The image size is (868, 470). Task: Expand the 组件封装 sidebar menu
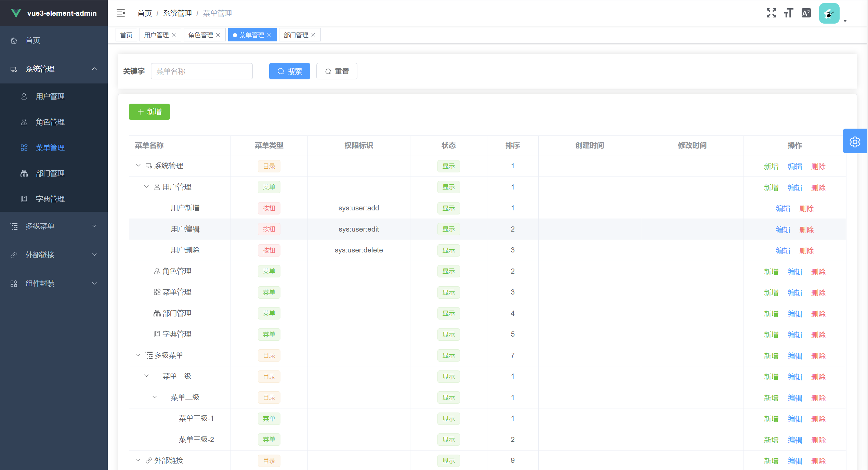[x=54, y=284]
